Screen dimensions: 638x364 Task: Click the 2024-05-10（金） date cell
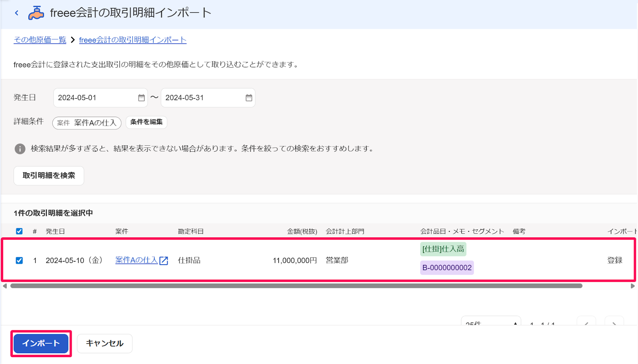tap(75, 260)
